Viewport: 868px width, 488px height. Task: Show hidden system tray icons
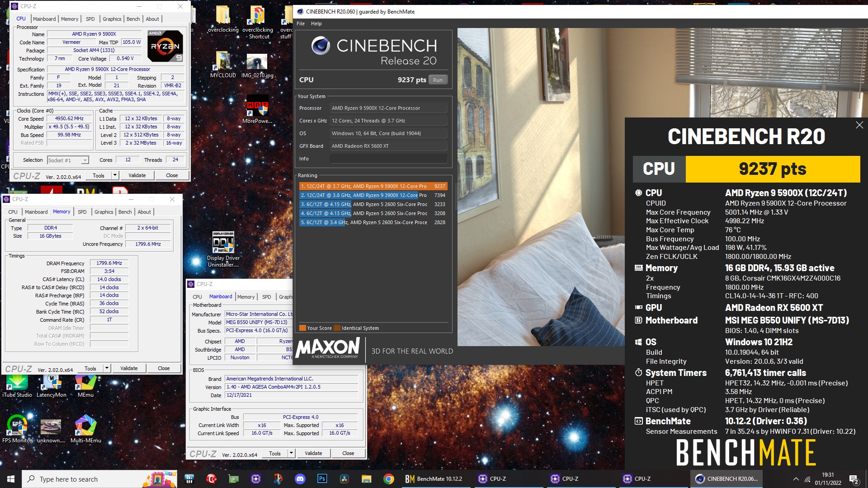click(x=796, y=479)
